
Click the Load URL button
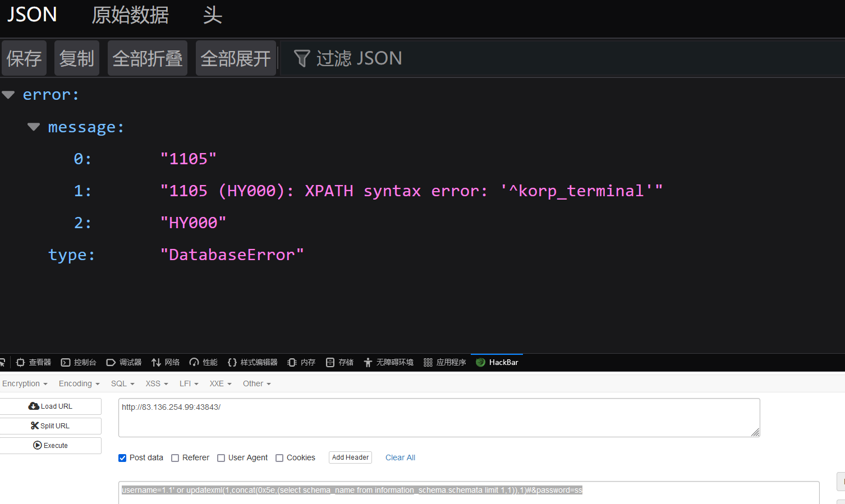coord(50,406)
